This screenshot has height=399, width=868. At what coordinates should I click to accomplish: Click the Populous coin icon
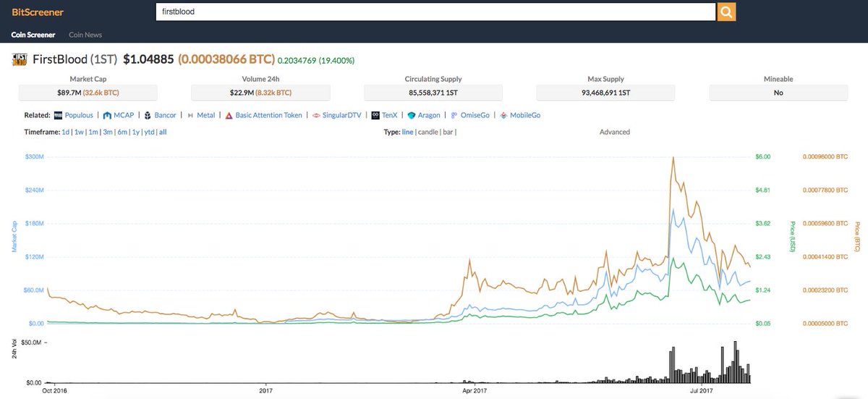click(58, 115)
